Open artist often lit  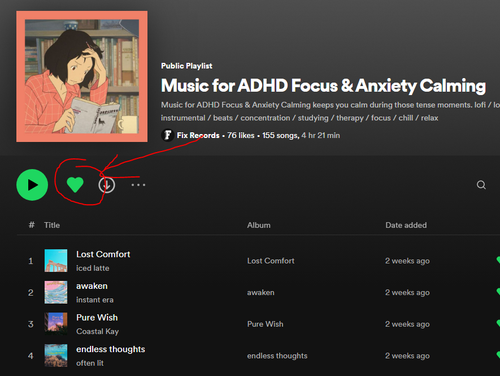coord(90,363)
